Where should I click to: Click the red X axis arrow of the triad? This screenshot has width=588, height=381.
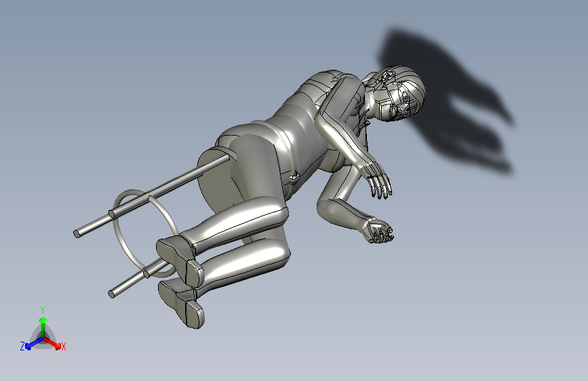(52, 343)
